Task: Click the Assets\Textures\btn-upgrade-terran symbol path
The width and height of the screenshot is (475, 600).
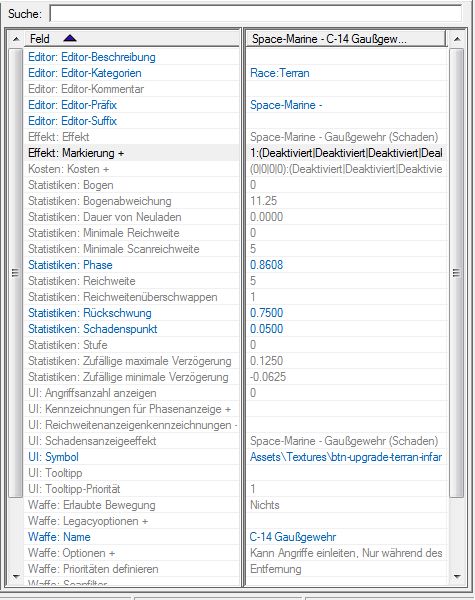Action: [346, 457]
